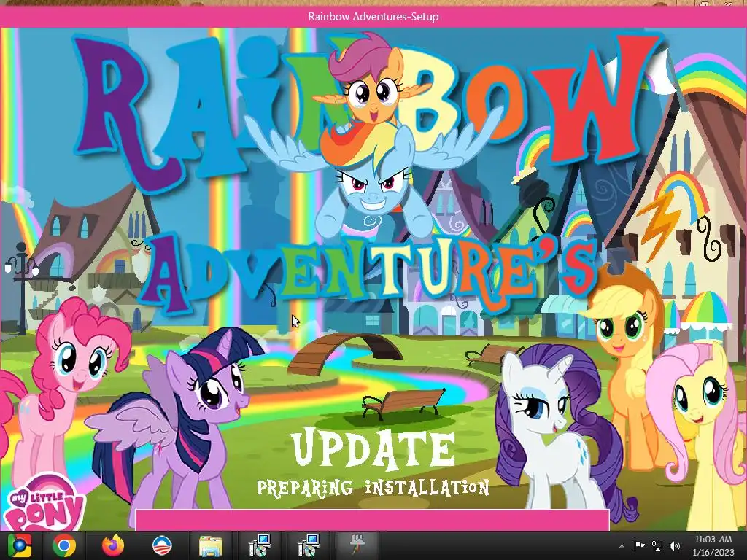Select the active Rainbow Adventures setup taskbar icon
Image resolution: width=747 pixels, height=560 pixels.
point(357,545)
